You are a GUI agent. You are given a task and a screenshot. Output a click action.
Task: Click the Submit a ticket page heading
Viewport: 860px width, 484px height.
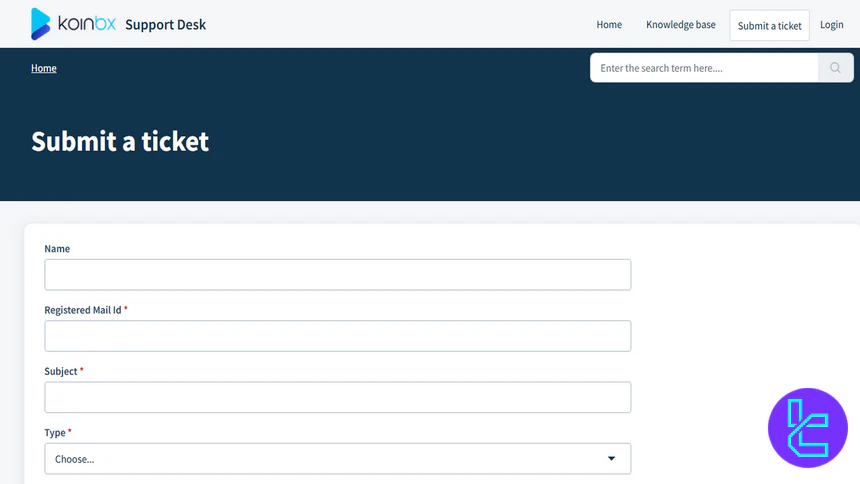click(120, 141)
